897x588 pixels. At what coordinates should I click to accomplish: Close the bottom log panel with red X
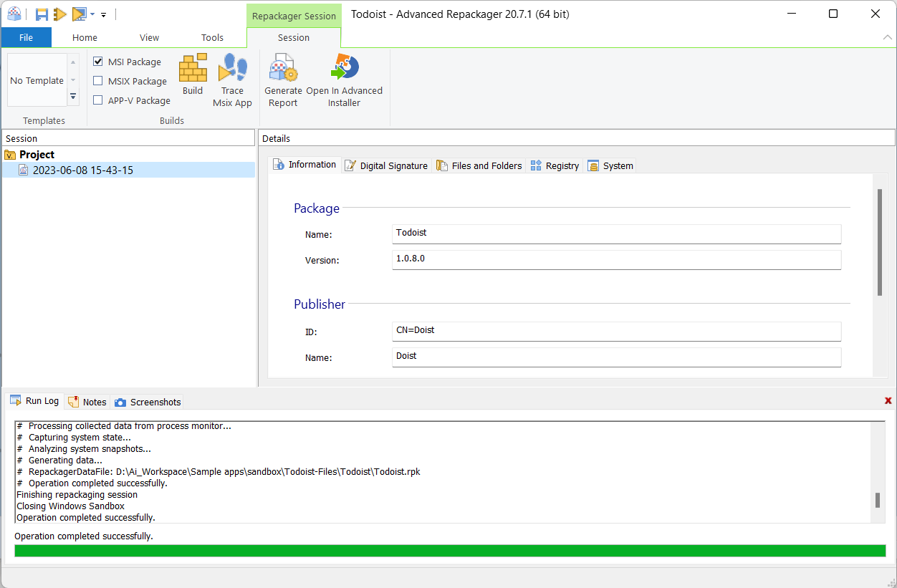click(888, 401)
